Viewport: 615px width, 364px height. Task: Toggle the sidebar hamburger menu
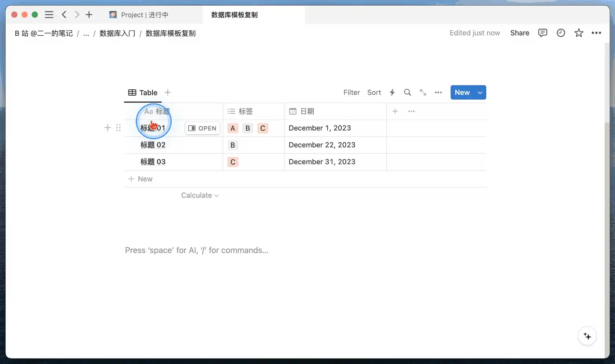[x=49, y=15]
